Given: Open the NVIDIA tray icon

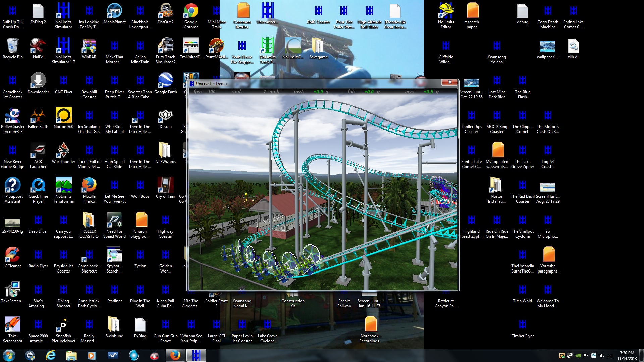Looking at the screenshot, I should pyautogui.click(x=578, y=356).
